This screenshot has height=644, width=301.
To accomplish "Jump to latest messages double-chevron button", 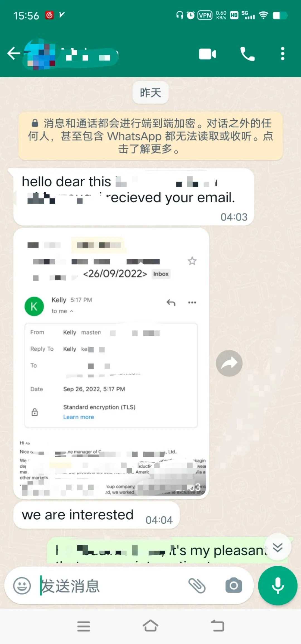I will pyautogui.click(x=278, y=547).
